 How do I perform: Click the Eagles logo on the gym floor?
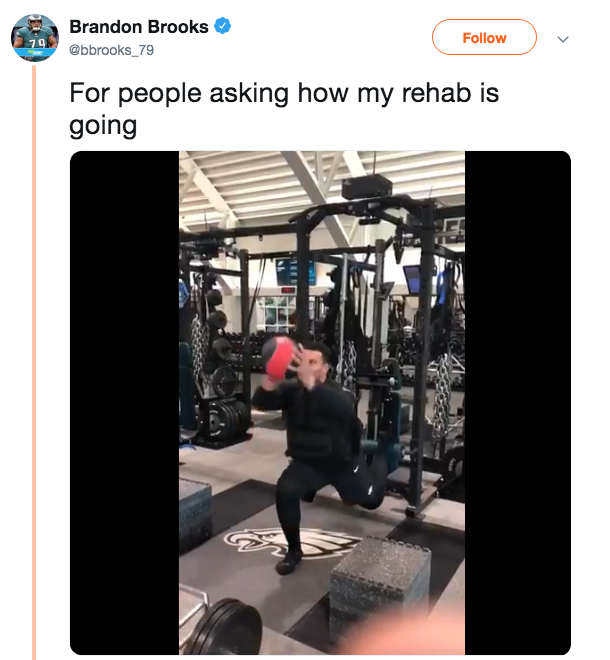point(290,543)
